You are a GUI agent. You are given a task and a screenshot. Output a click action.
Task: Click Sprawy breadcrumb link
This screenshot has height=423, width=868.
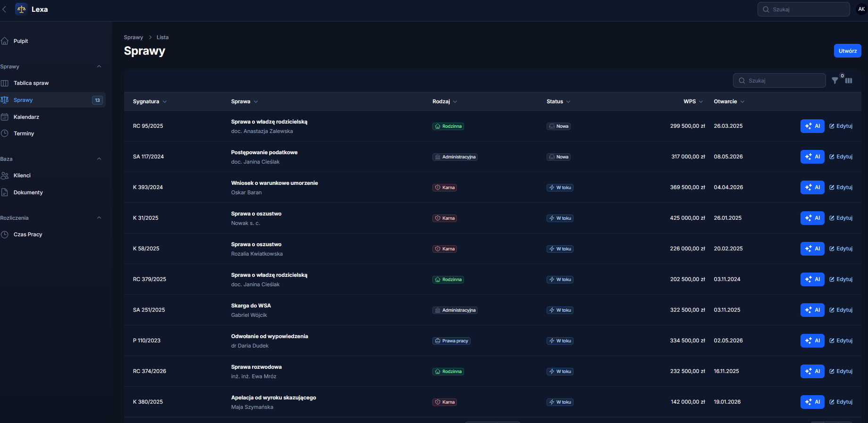point(133,37)
